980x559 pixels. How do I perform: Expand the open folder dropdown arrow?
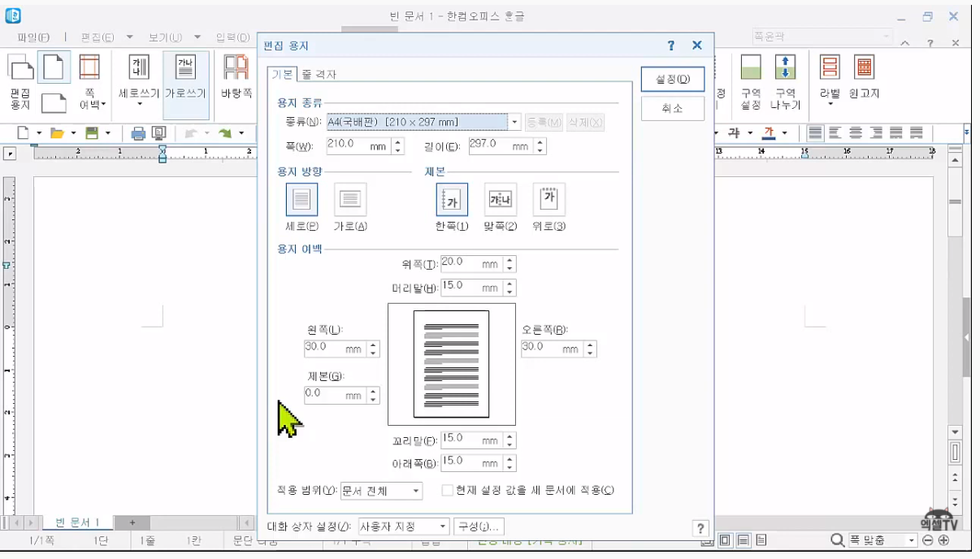click(x=73, y=133)
